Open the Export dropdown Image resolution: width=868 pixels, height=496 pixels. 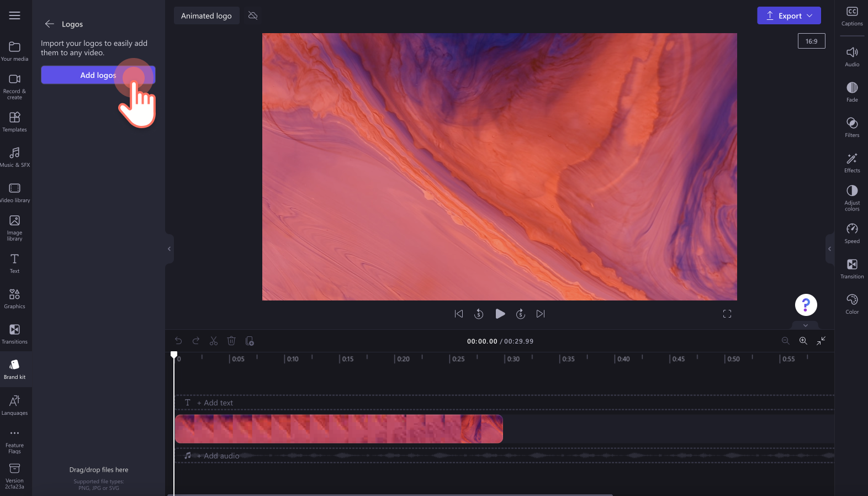coord(789,15)
